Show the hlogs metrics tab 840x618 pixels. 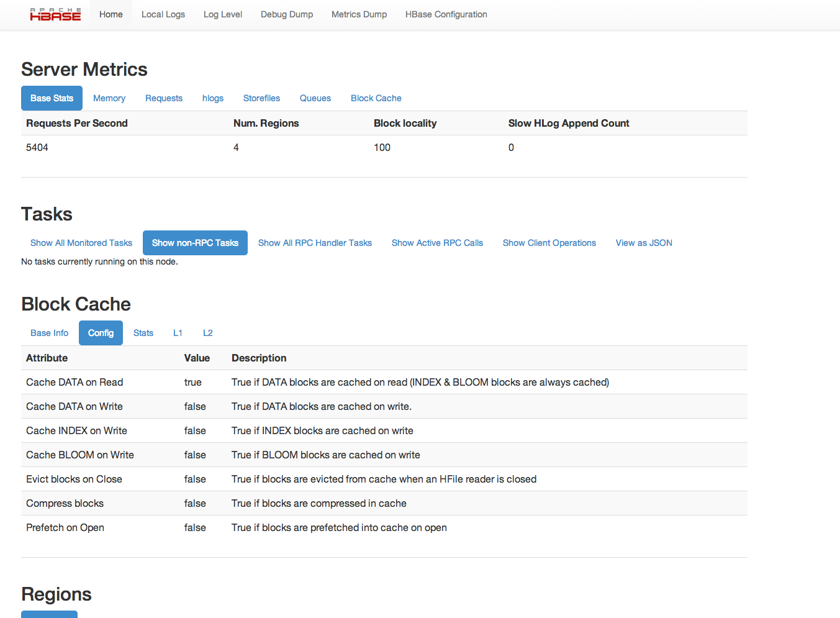point(212,98)
